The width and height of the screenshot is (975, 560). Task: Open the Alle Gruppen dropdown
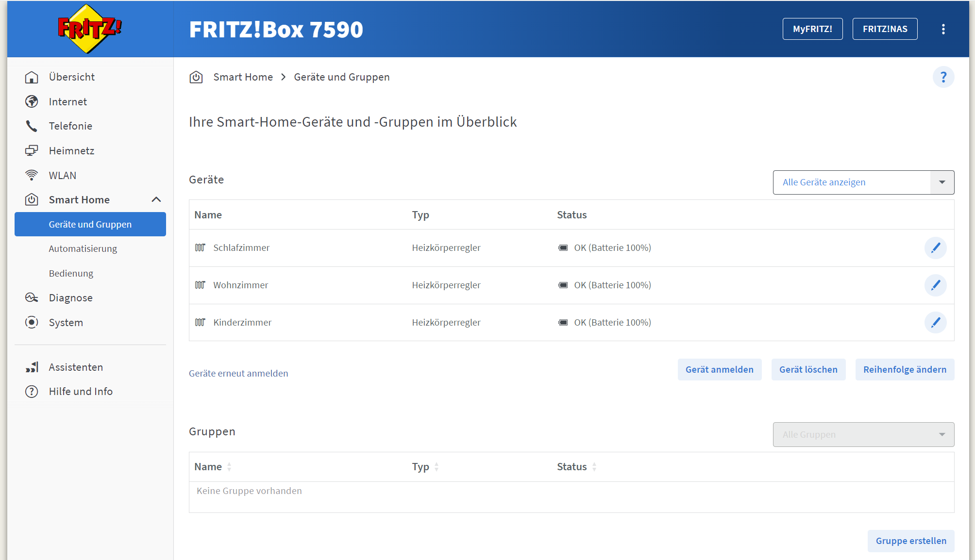tap(863, 434)
